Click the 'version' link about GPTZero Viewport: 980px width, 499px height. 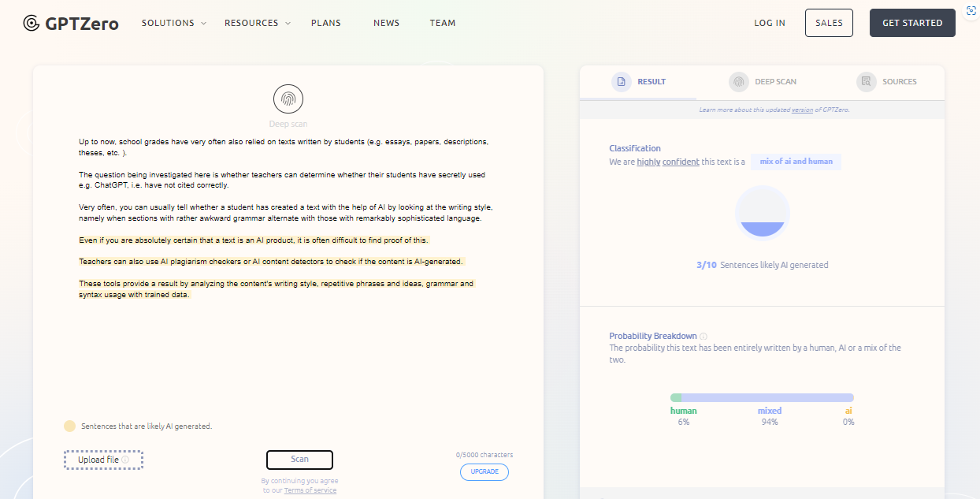tap(802, 110)
